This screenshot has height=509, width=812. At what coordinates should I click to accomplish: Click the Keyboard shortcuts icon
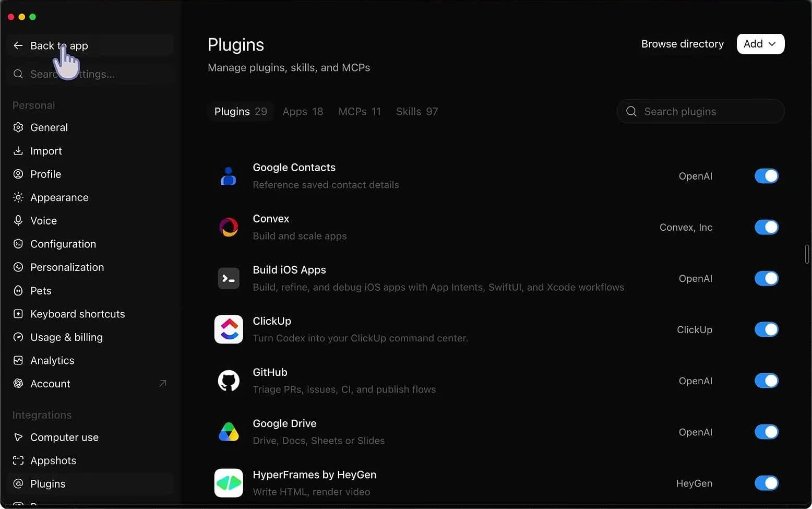(18, 314)
